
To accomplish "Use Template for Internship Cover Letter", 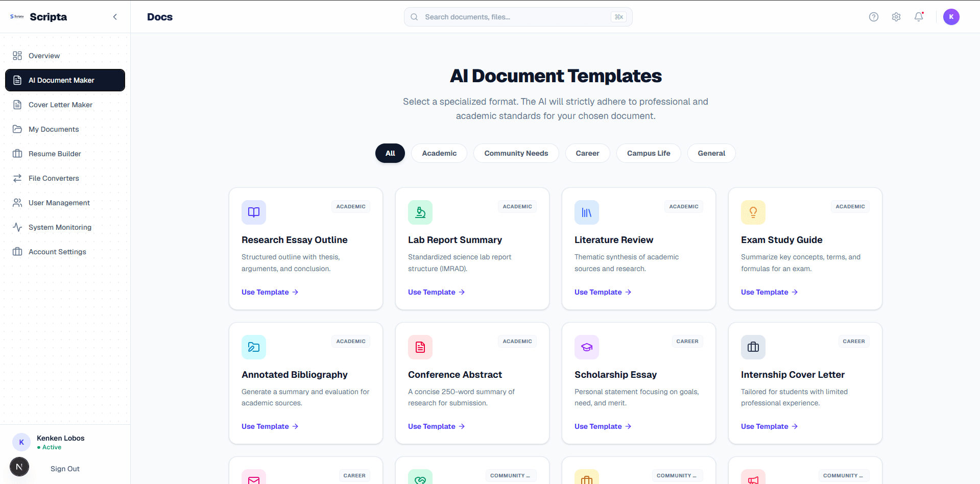I will tap(769, 426).
